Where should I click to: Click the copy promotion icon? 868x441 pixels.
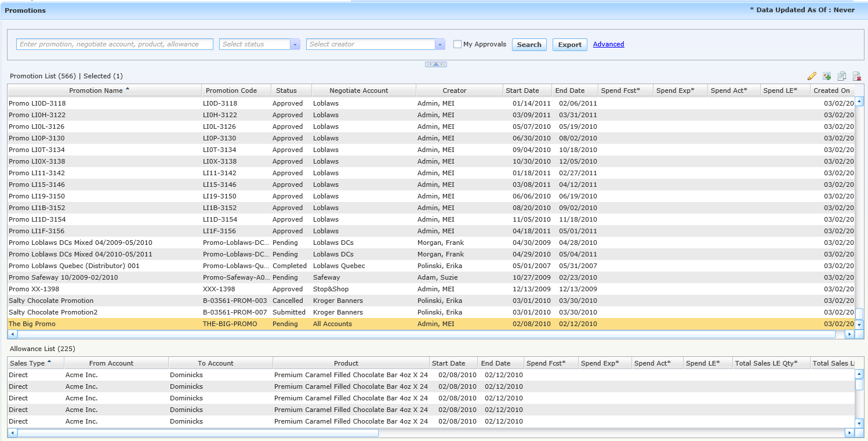click(842, 76)
